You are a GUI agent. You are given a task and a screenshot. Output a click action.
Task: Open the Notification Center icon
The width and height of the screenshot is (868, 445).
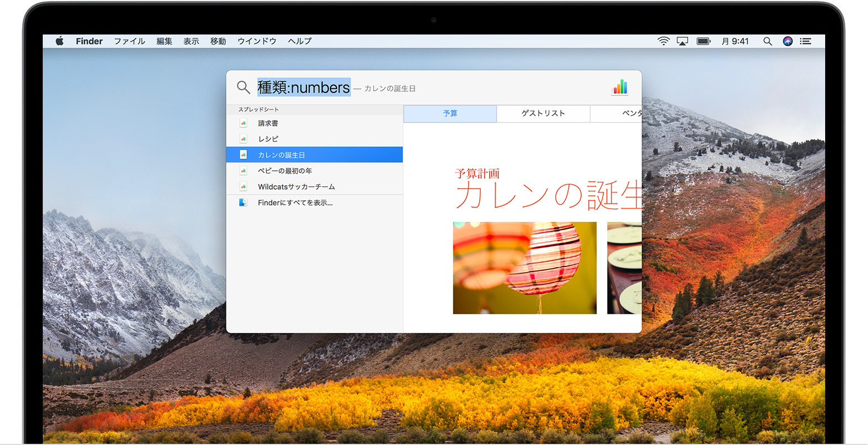(x=805, y=41)
